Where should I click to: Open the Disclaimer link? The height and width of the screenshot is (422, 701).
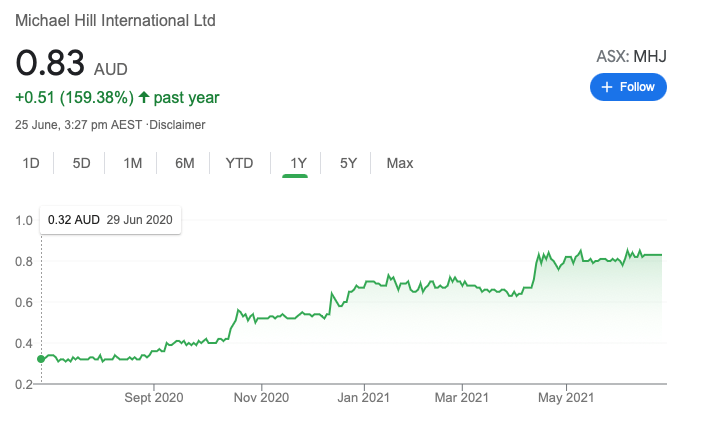click(x=178, y=125)
